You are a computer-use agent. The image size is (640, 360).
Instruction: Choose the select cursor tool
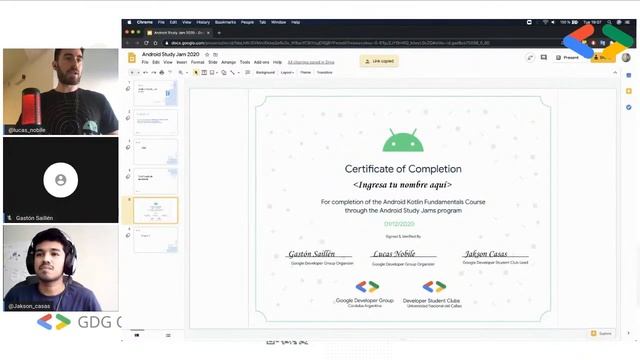point(196,72)
